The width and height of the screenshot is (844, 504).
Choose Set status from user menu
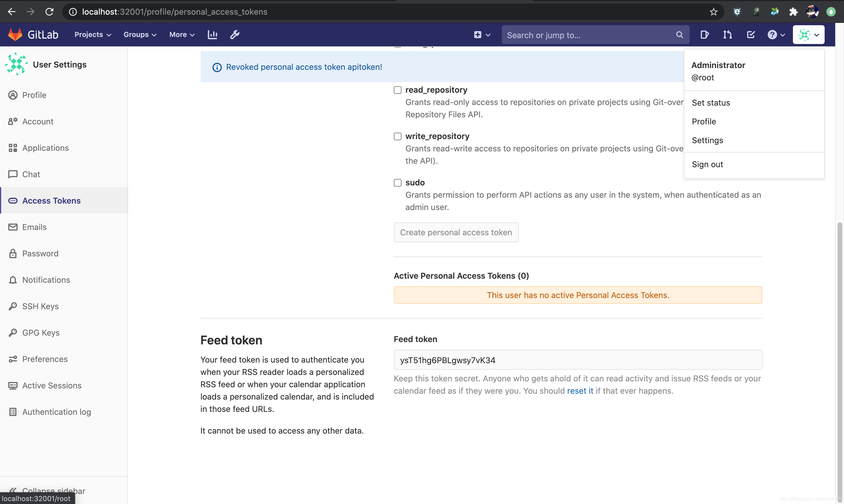tap(754, 103)
